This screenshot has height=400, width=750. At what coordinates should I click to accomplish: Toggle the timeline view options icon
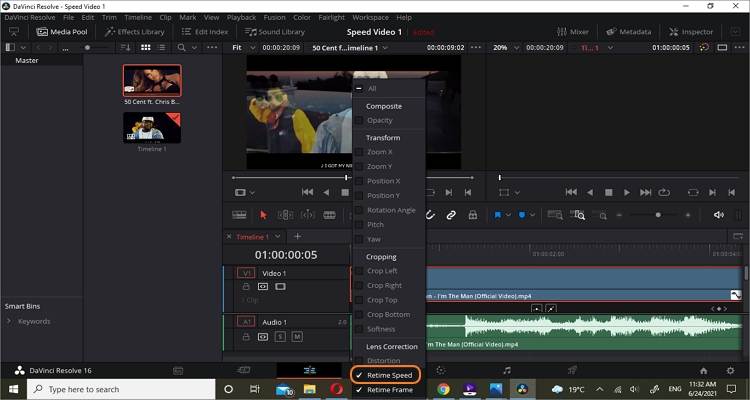click(239, 215)
